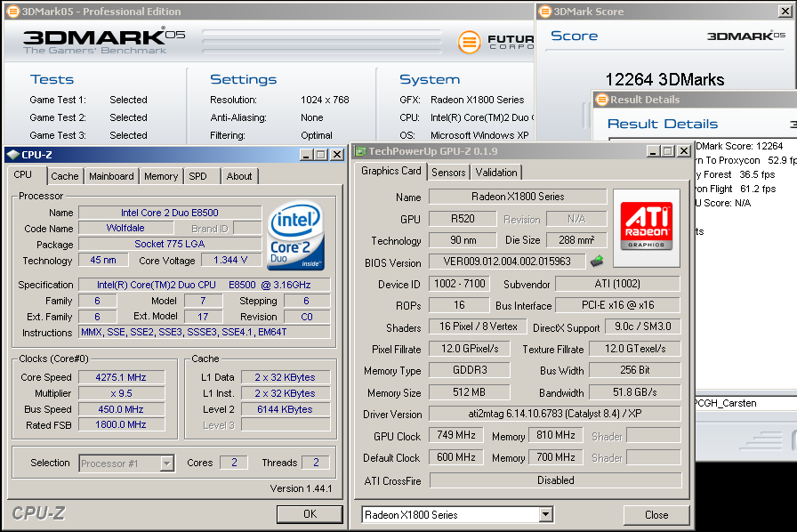The height and width of the screenshot is (532, 797).
Task: Click the BIOS version field in GPU-Z
Action: coord(507,262)
